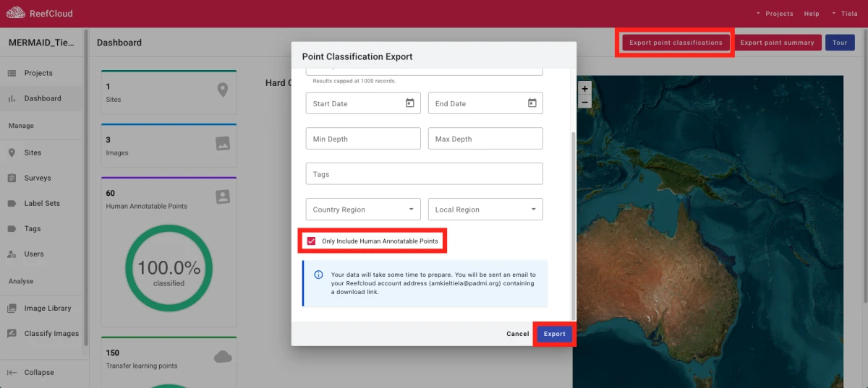Image resolution: width=868 pixels, height=388 pixels.
Task: Open the Start Date calendar picker icon
Action: pyautogui.click(x=409, y=103)
